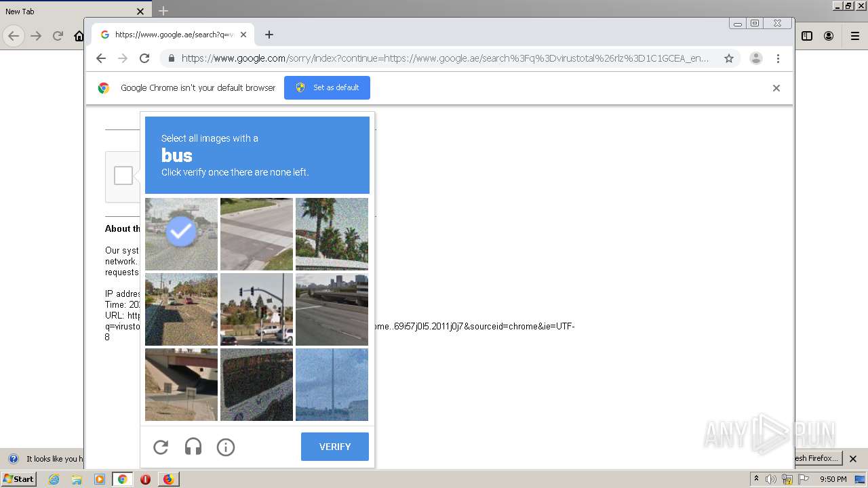868x488 pixels.
Task: Select the traffic light captcha tile
Action: tap(256, 309)
